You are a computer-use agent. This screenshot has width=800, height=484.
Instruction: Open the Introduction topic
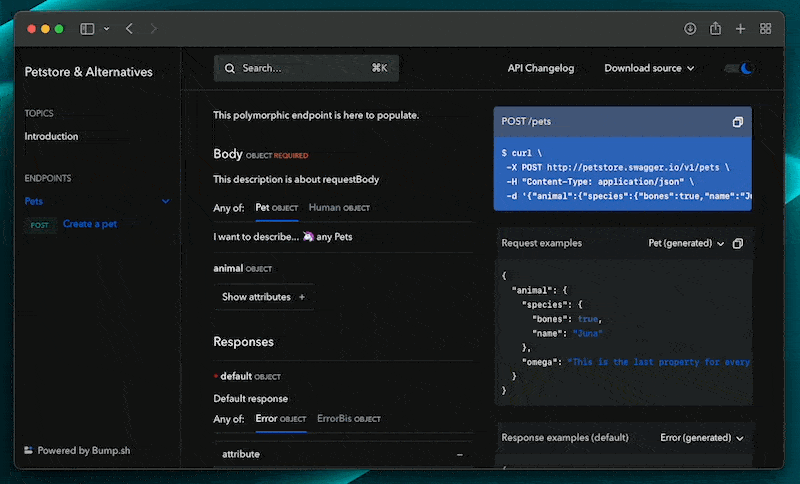pyautogui.click(x=51, y=137)
